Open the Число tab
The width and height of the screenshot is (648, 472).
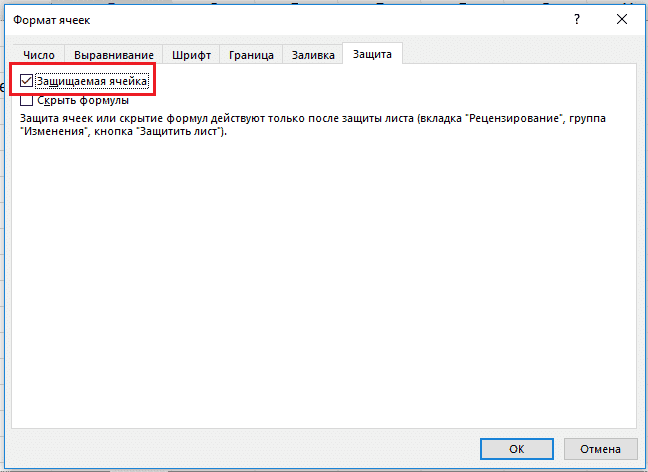coord(39,55)
